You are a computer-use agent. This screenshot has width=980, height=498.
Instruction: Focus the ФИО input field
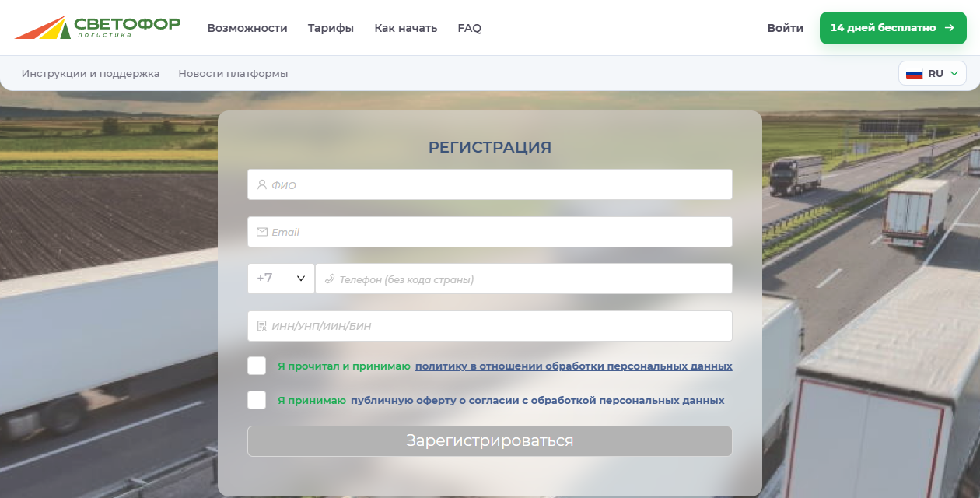click(x=490, y=184)
